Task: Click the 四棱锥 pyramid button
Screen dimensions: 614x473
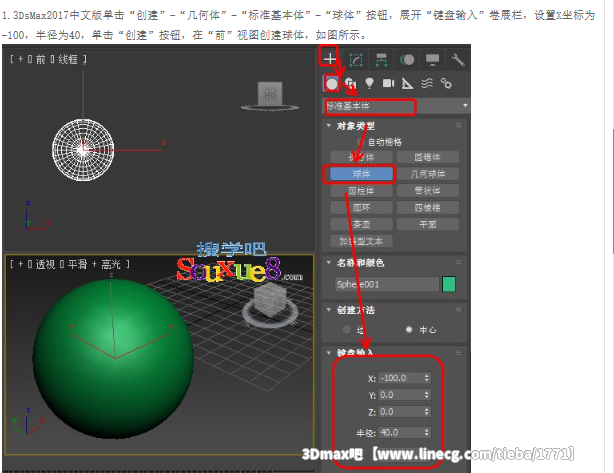Action: (428, 208)
